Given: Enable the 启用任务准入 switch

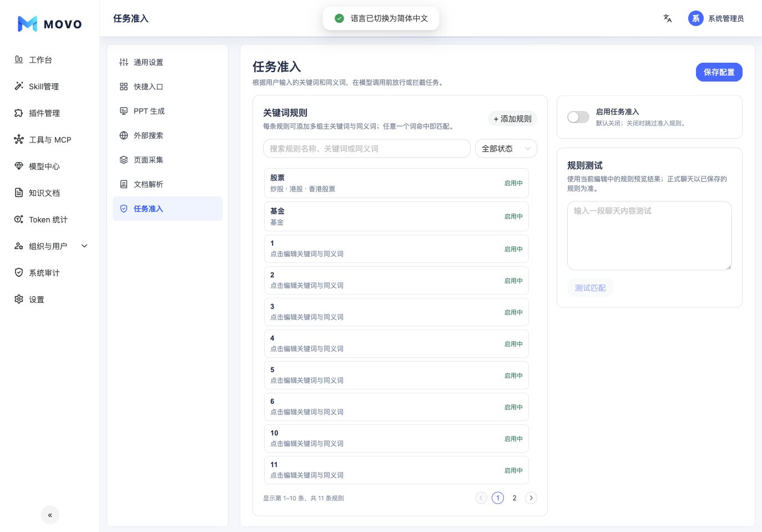Looking at the screenshot, I should (578, 117).
